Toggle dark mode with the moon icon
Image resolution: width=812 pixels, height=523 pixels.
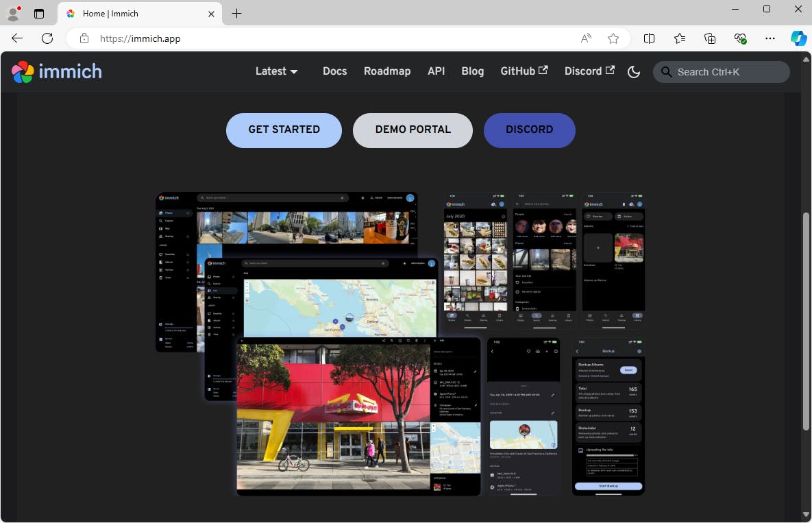pyautogui.click(x=634, y=71)
